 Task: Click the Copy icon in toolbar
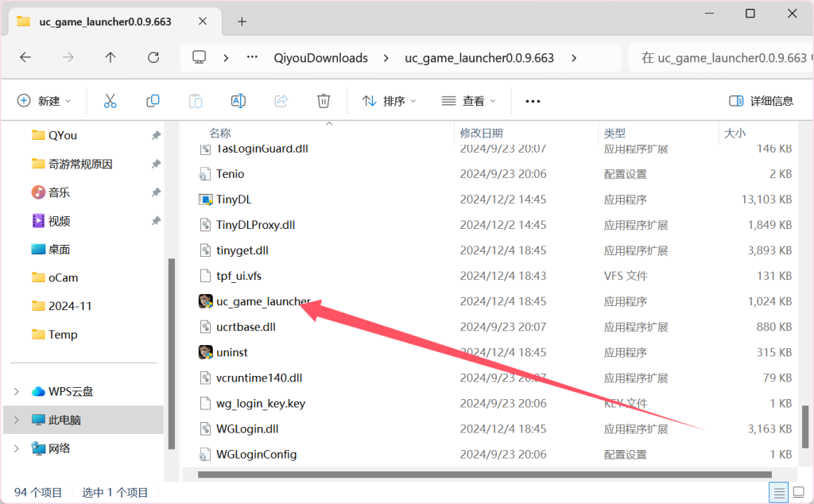[153, 101]
